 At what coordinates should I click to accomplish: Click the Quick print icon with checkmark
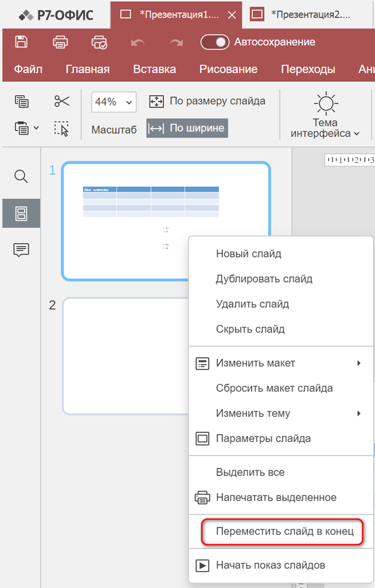point(99,42)
